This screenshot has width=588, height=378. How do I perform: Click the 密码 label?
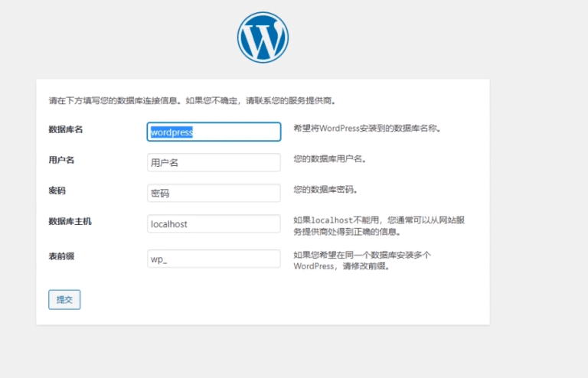(x=57, y=191)
